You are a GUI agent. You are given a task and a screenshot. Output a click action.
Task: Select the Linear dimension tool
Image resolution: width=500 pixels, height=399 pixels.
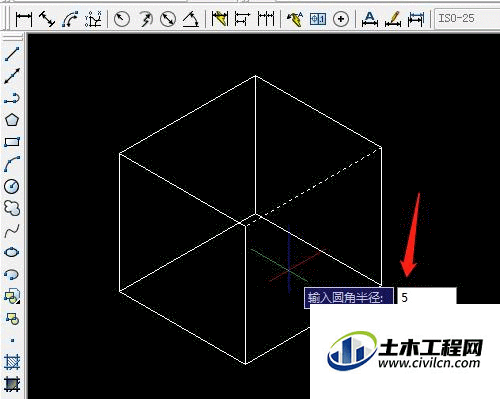(24, 19)
